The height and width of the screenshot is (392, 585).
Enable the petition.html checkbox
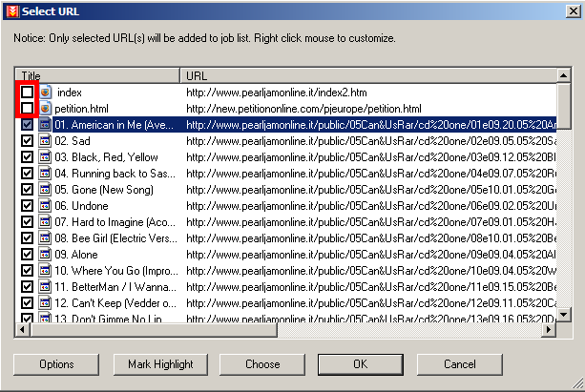coord(28,109)
